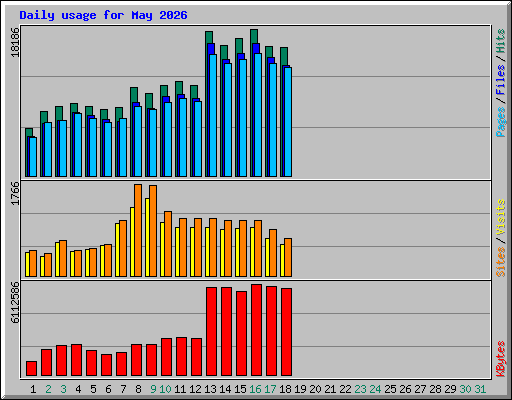Screen dimensions: 512x400
Task: Click the 'Visits' legend label
Action: [501, 218]
